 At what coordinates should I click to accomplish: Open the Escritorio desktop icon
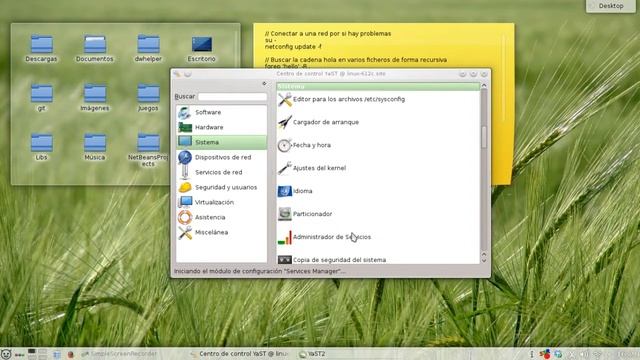202,48
